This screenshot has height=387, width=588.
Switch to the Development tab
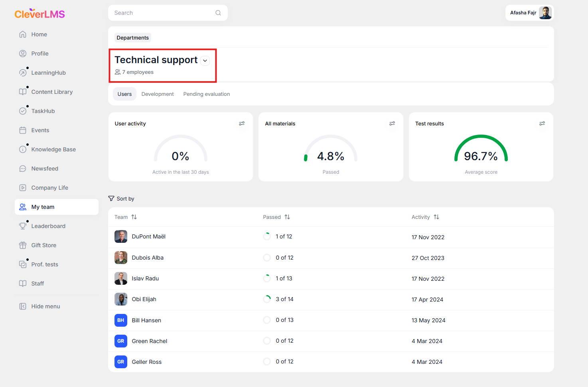coord(158,94)
